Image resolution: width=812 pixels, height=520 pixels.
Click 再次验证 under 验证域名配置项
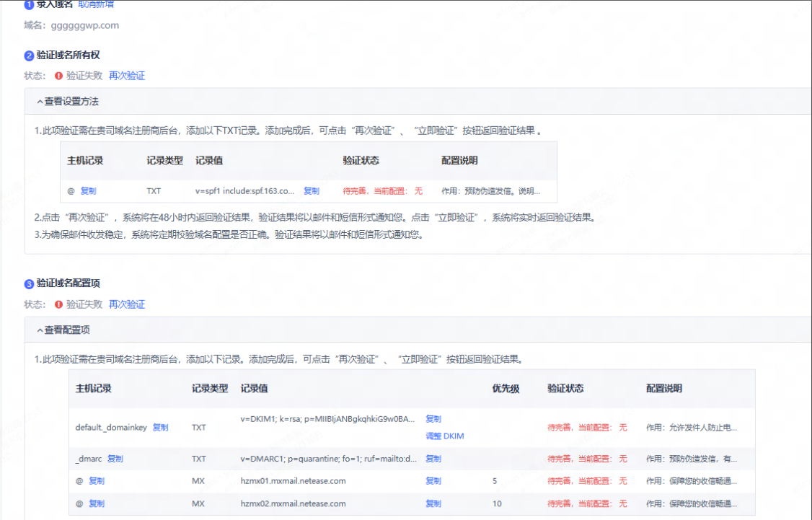pos(127,304)
